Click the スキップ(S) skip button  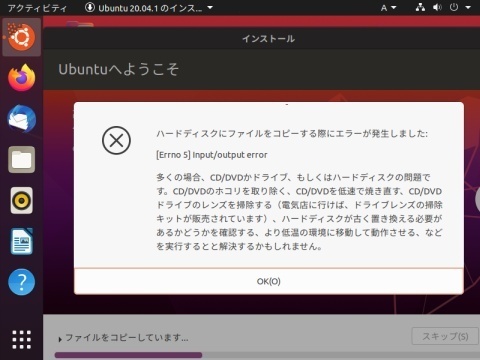(445, 336)
